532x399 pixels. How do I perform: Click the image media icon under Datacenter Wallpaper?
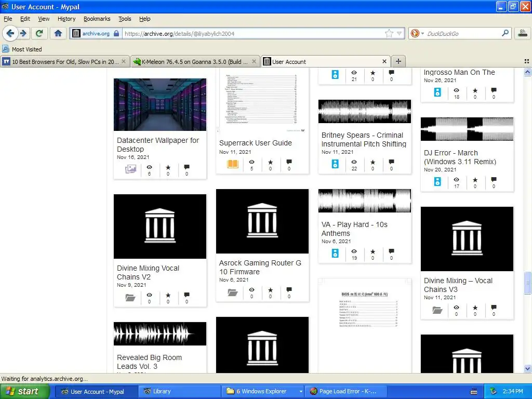pos(130,169)
